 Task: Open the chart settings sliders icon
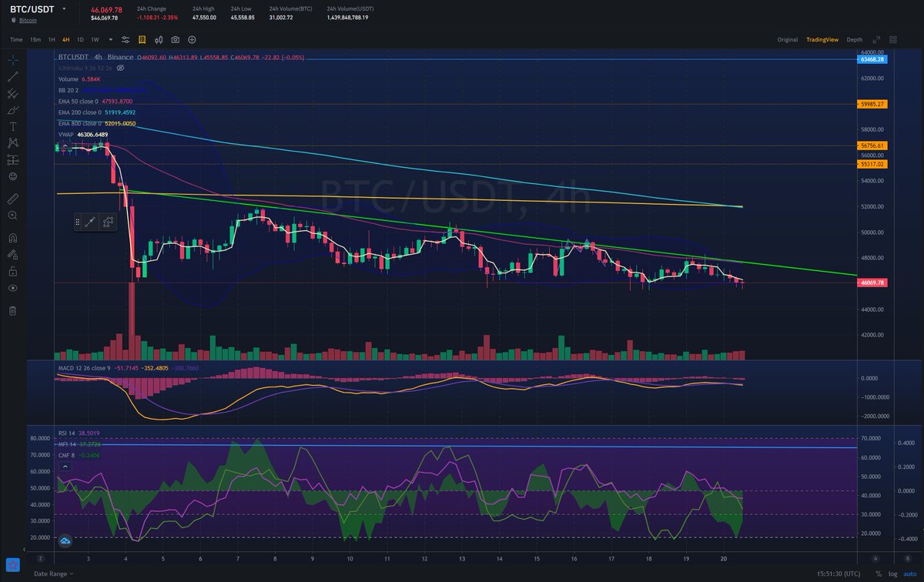[126, 39]
